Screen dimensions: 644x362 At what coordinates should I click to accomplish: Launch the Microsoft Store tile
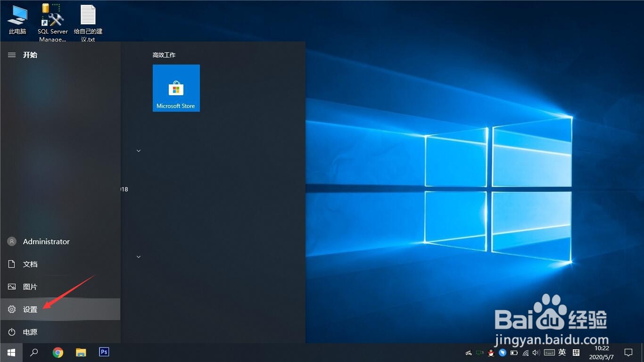[176, 88]
